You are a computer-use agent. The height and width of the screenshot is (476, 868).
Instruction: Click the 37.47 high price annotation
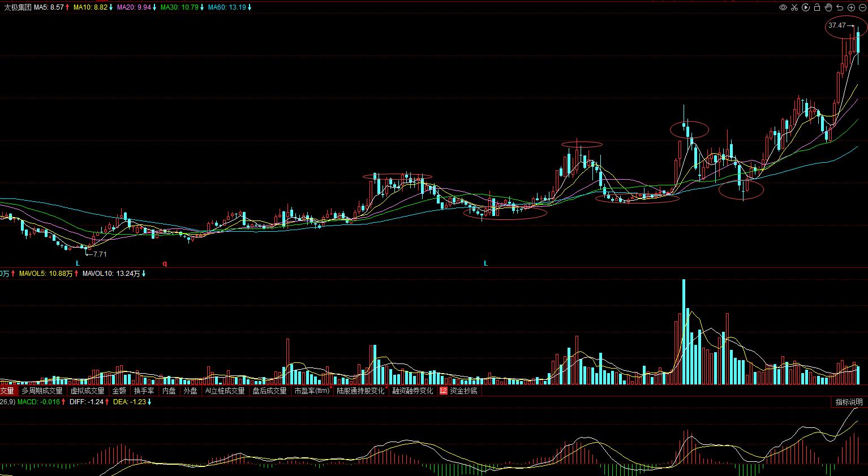[x=837, y=25]
